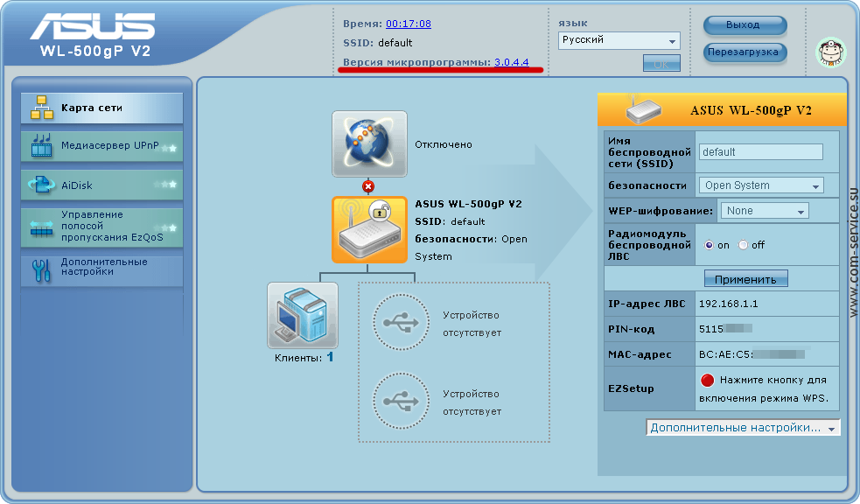Viewport: 860px width, 504px height.
Task: Click the Перезагрузка reboot button
Action: click(x=745, y=52)
